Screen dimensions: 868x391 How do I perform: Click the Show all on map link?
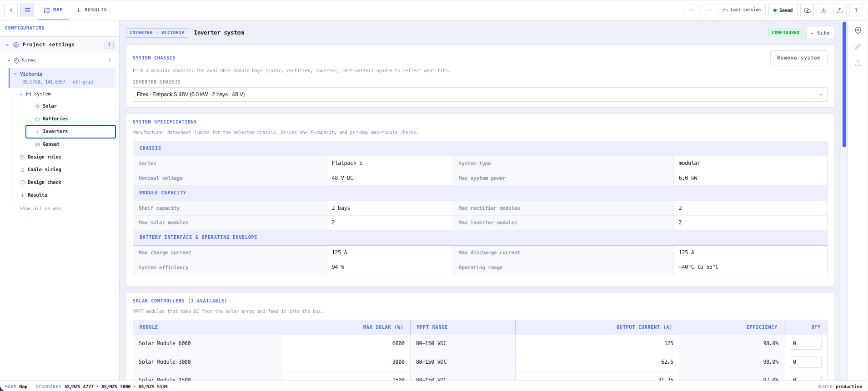40,209
